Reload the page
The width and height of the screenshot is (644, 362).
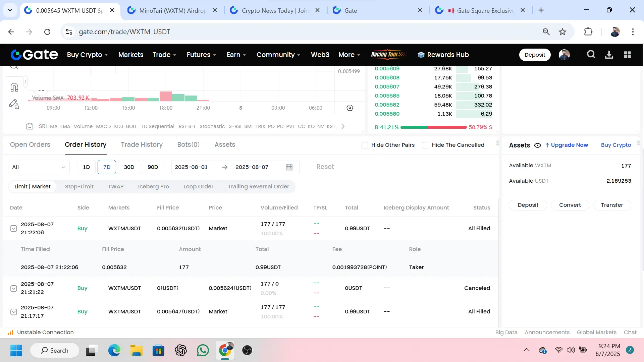[47, 32]
